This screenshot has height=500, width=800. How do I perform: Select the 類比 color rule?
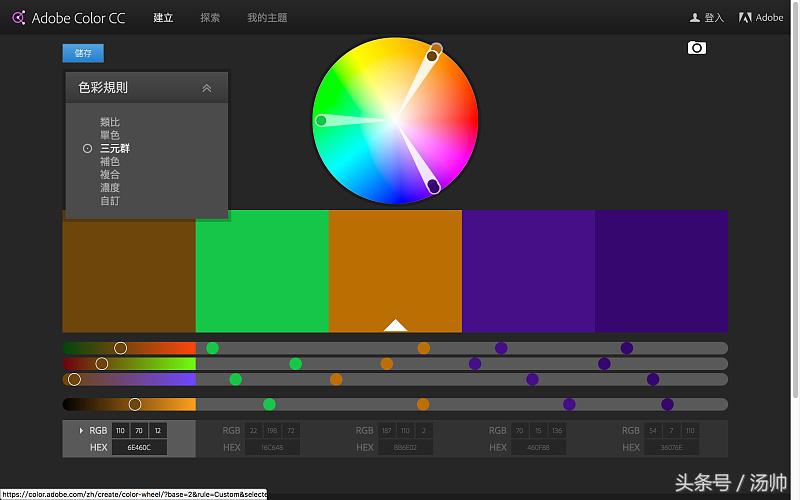coord(110,122)
